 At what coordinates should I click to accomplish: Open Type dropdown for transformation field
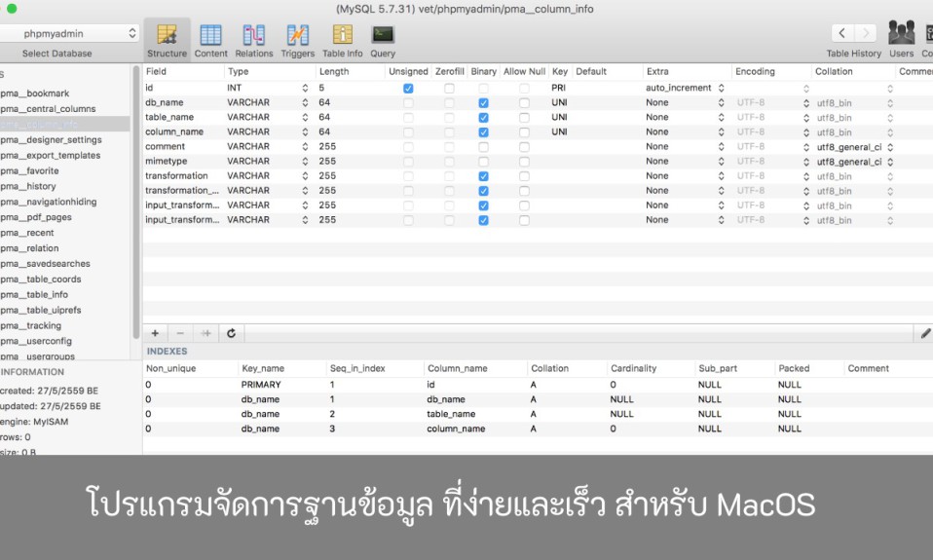point(305,175)
